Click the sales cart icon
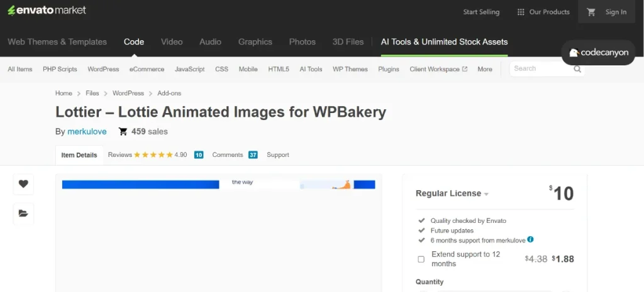Screen dimensions: 644x292 [123, 132]
